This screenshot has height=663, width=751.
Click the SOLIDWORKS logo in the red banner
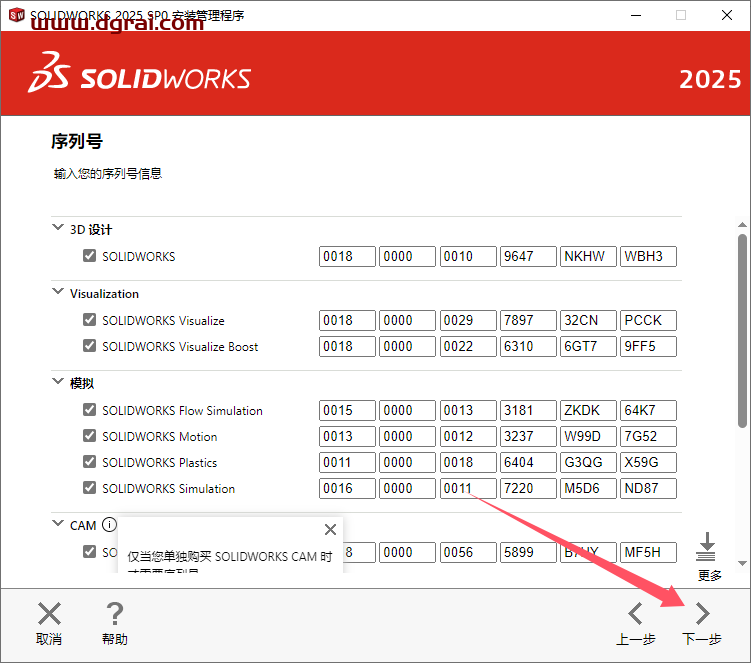coord(140,78)
